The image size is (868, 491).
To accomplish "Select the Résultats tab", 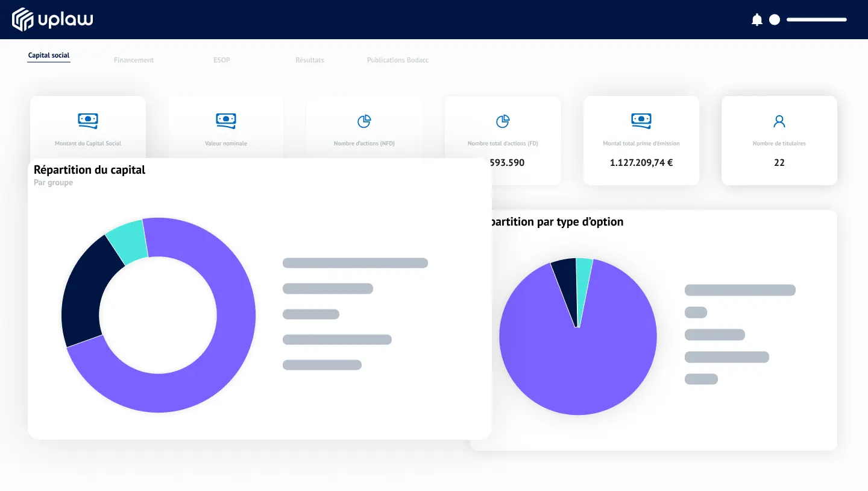I will [x=309, y=60].
